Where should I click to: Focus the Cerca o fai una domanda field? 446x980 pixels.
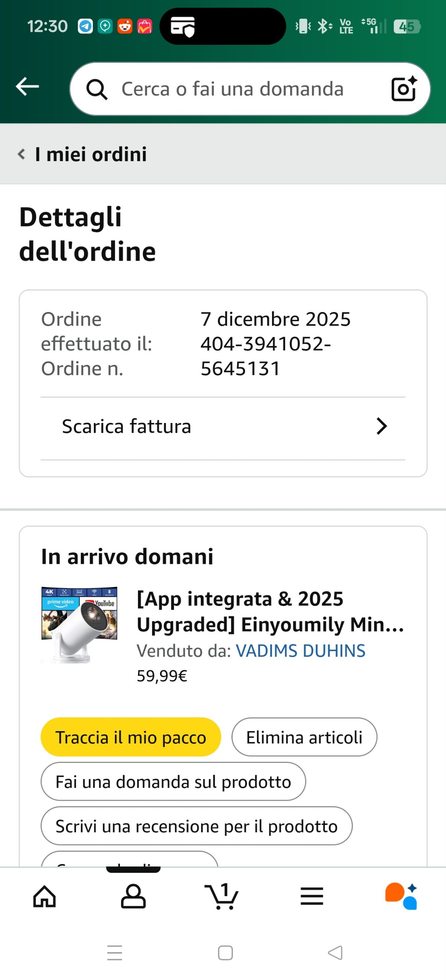pos(232,89)
